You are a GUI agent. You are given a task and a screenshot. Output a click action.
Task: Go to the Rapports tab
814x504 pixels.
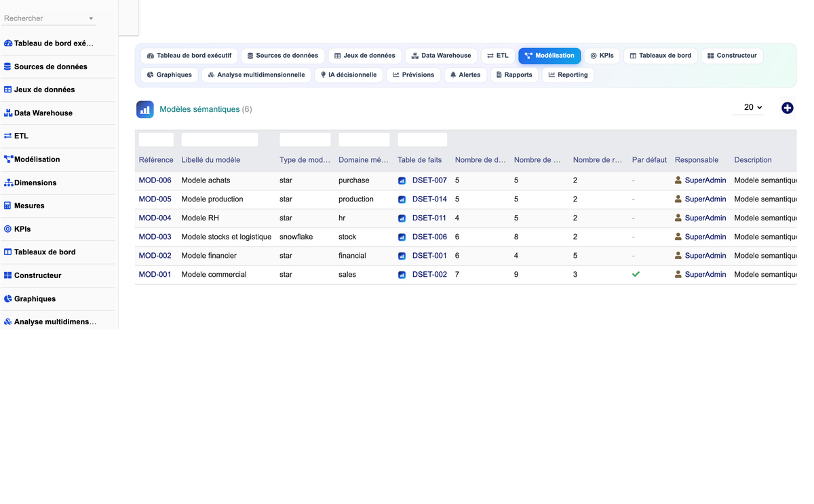[514, 75]
